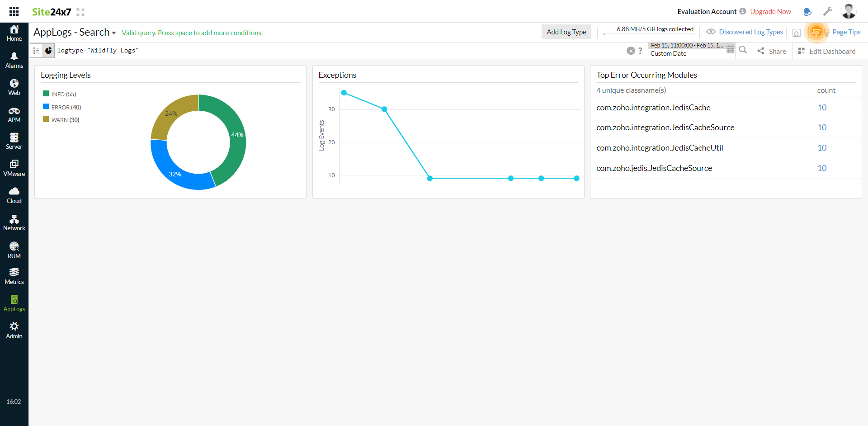Screen dimensions: 868x426
Task: Click the wrench settings icon in the header
Action: tap(828, 11)
